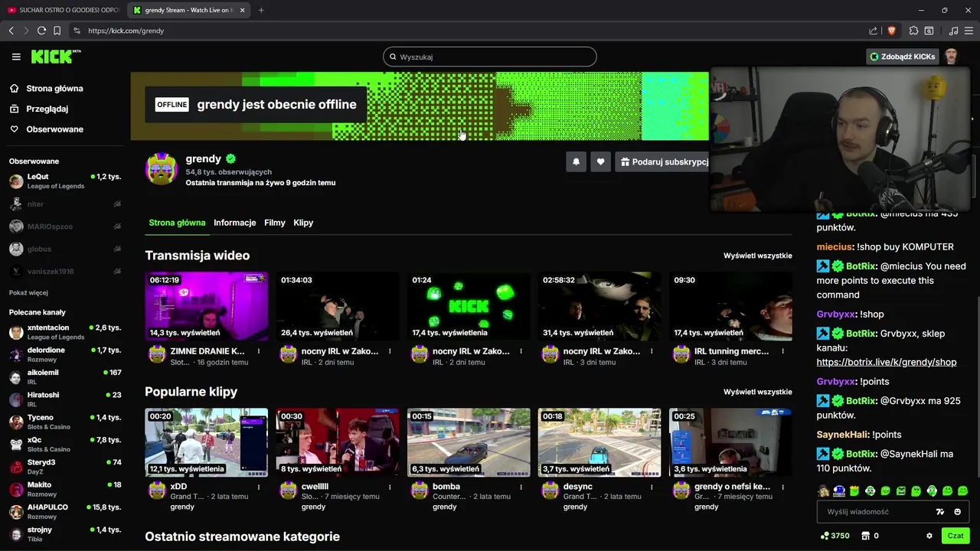Screen dimensions: 980x551
Task: Click Podaruj subskrypcję button
Action: point(663,161)
